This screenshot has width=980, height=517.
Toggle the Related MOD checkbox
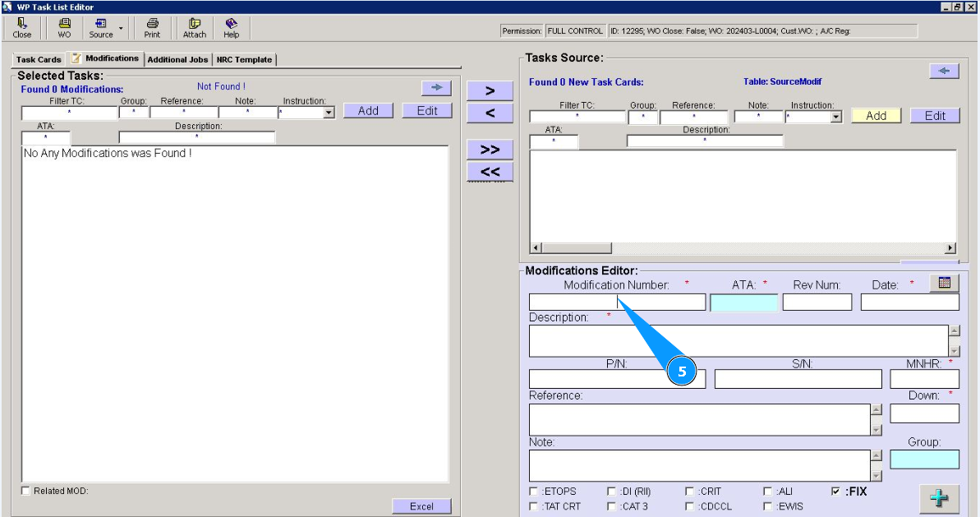coord(26,492)
